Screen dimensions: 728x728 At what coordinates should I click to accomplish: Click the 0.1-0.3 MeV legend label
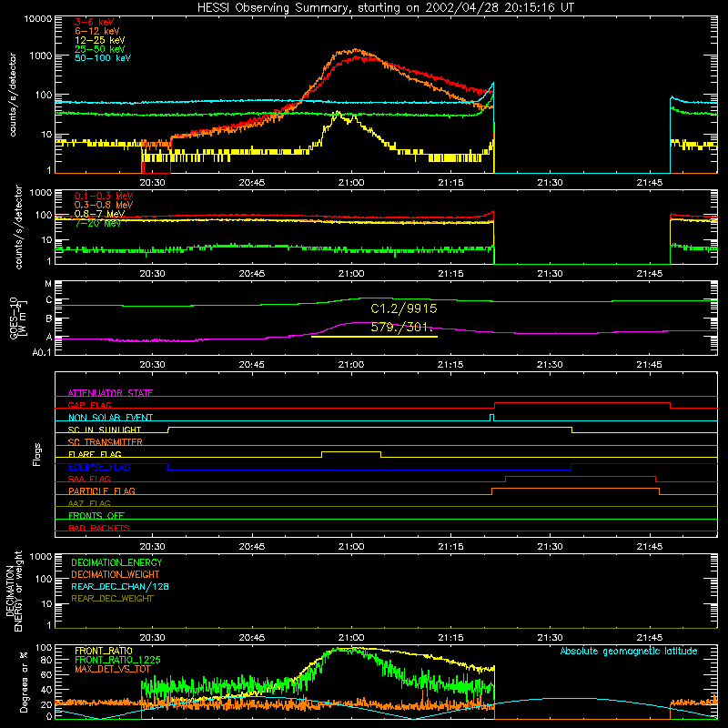(x=104, y=196)
